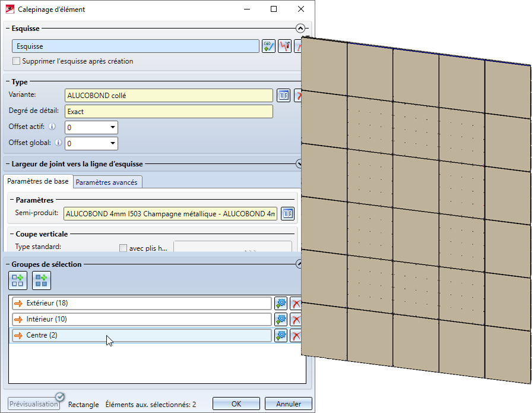Open settings gear for Extérieur group
The height and width of the screenshot is (413, 532).
point(281,304)
